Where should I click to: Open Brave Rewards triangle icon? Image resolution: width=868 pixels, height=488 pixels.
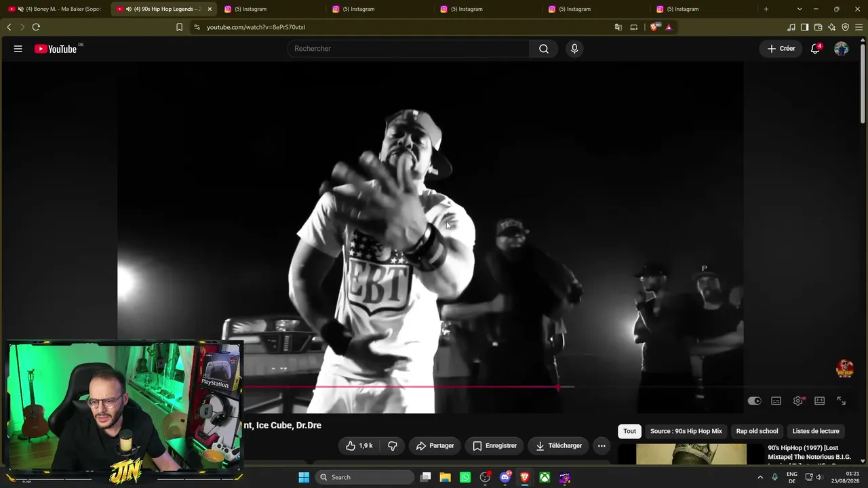669,27
